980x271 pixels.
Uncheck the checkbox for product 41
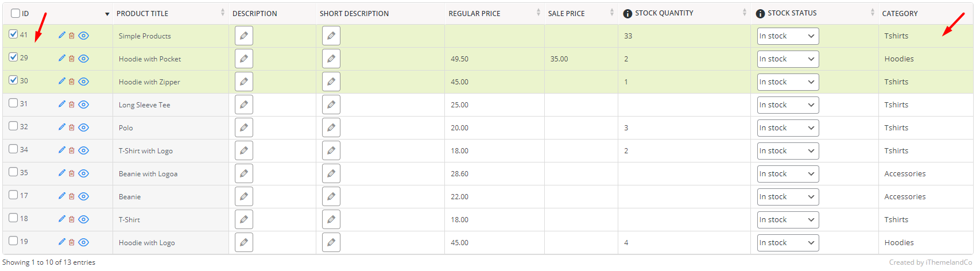coord(14,34)
